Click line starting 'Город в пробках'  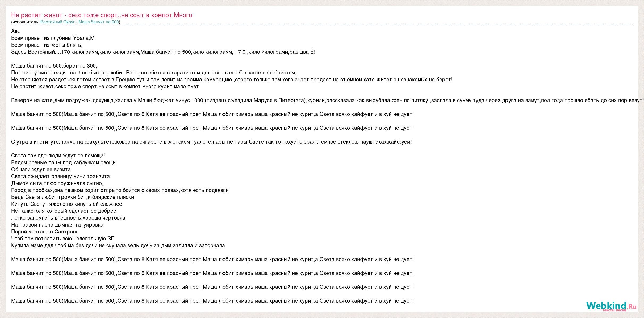(x=120, y=190)
